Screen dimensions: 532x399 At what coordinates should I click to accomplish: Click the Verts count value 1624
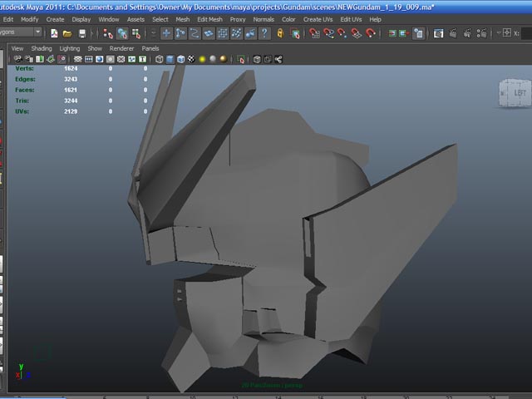71,68
